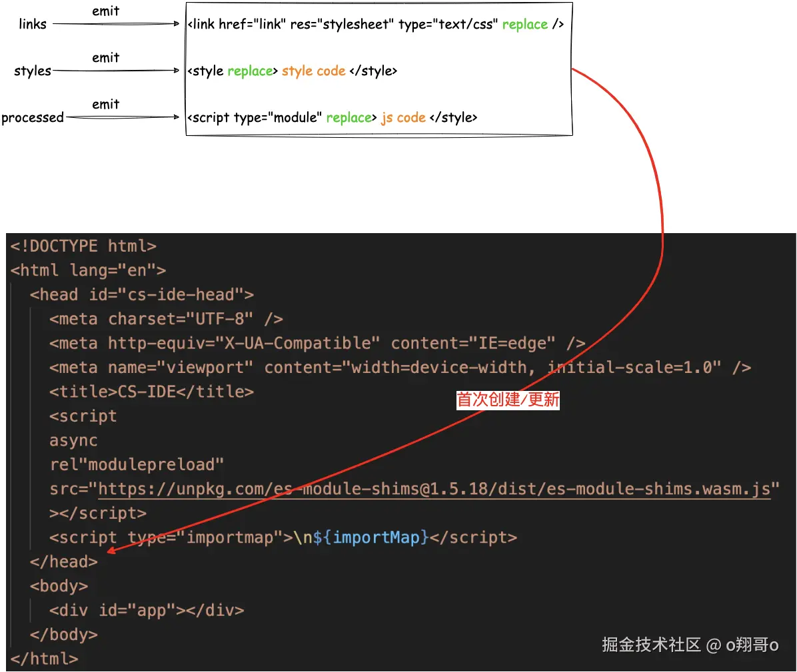The width and height of the screenshot is (797, 672).
Task: Click the '</html>' closing tag
Action: (x=44, y=659)
